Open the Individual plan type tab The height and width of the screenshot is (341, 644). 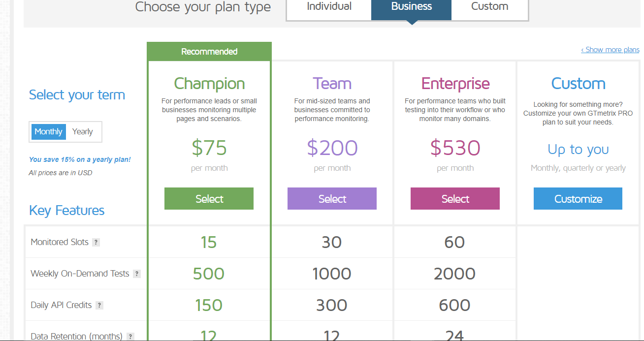pos(329,7)
